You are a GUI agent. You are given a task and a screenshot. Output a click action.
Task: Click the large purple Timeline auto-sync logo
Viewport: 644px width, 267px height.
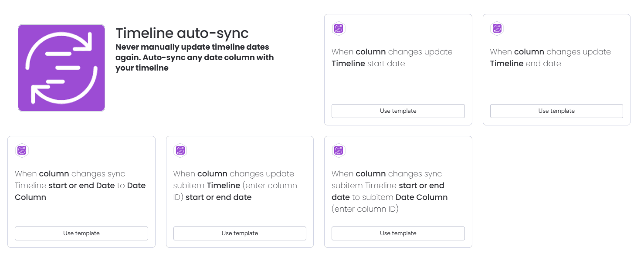(61, 68)
